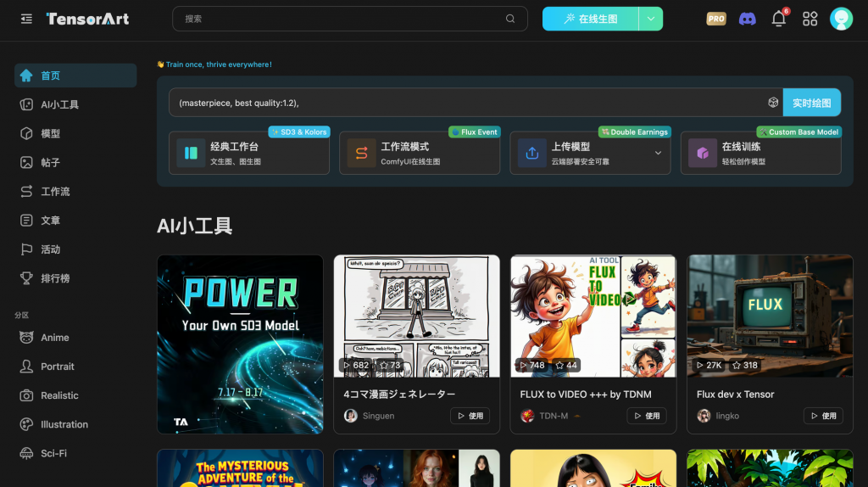The height and width of the screenshot is (487, 868).
Task: Select the Anime category
Action: (x=75, y=338)
